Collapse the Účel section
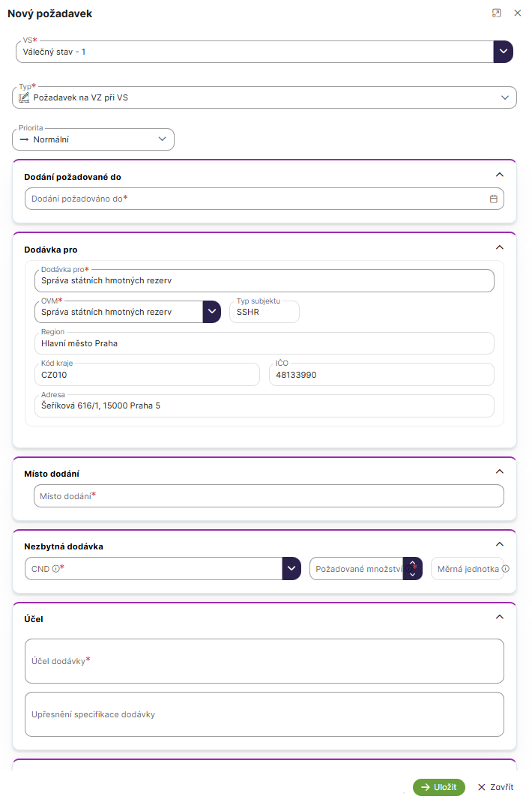 point(500,617)
